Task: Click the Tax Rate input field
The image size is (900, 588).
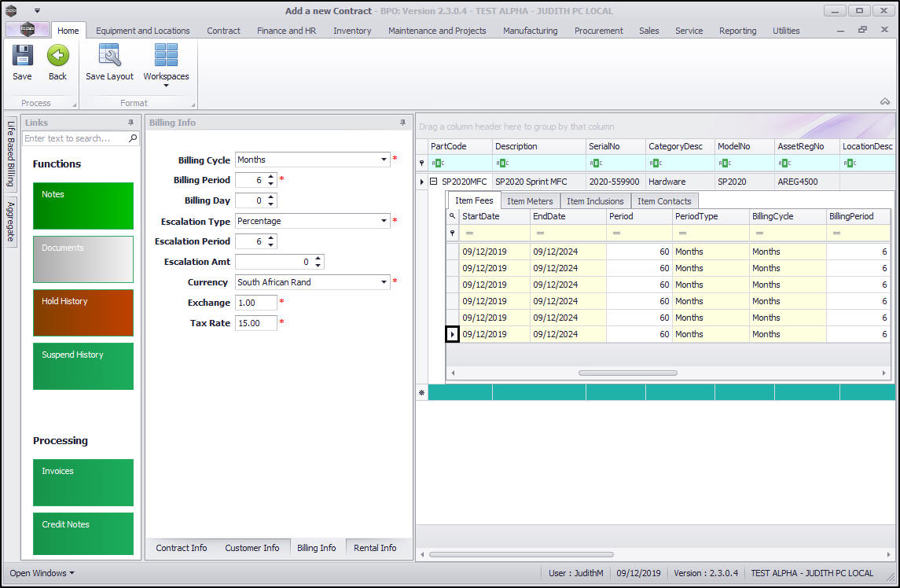Action: click(255, 323)
